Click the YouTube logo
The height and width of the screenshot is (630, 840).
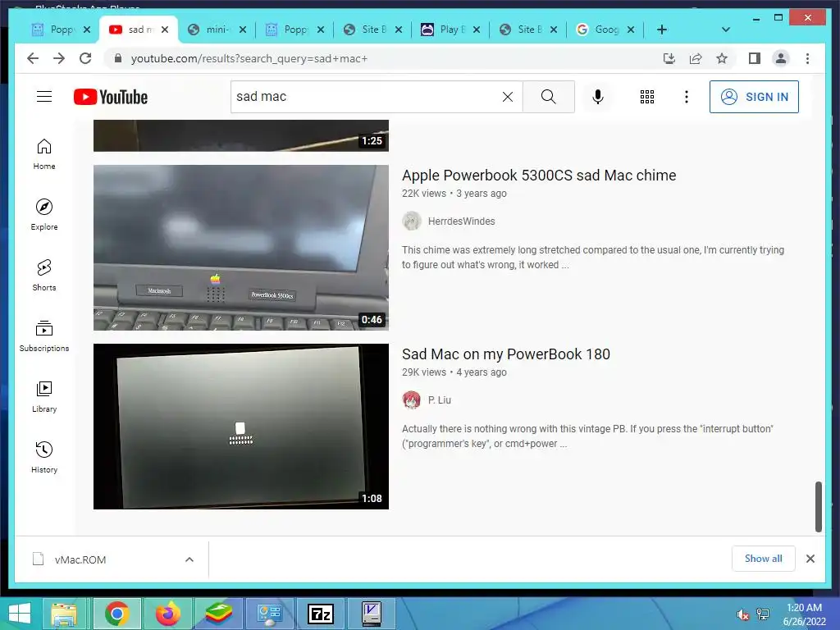coord(111,97)
